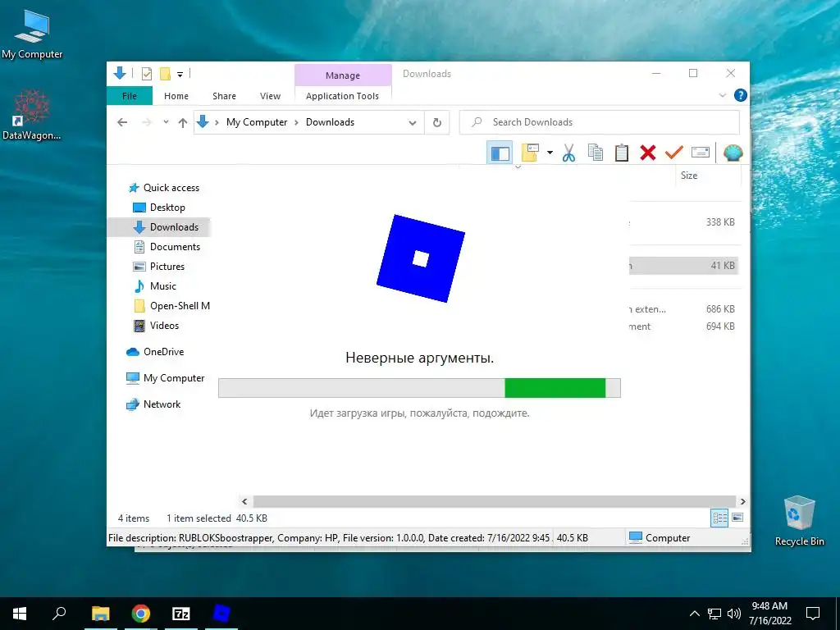Open the Recycle Bin desktop icon
The width and height of the screenshot is (840, 630).
(x=799, y=521)
